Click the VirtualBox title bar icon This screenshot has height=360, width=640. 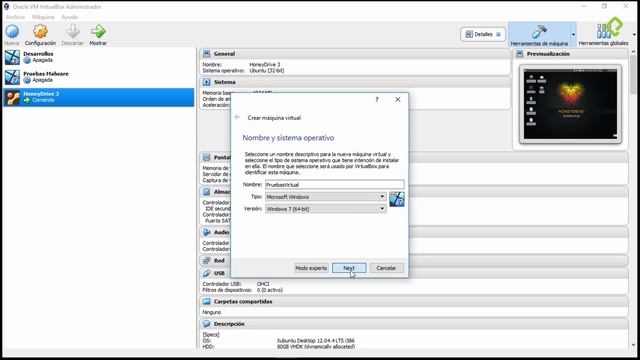pyautogui.click(x=6, y=7)
